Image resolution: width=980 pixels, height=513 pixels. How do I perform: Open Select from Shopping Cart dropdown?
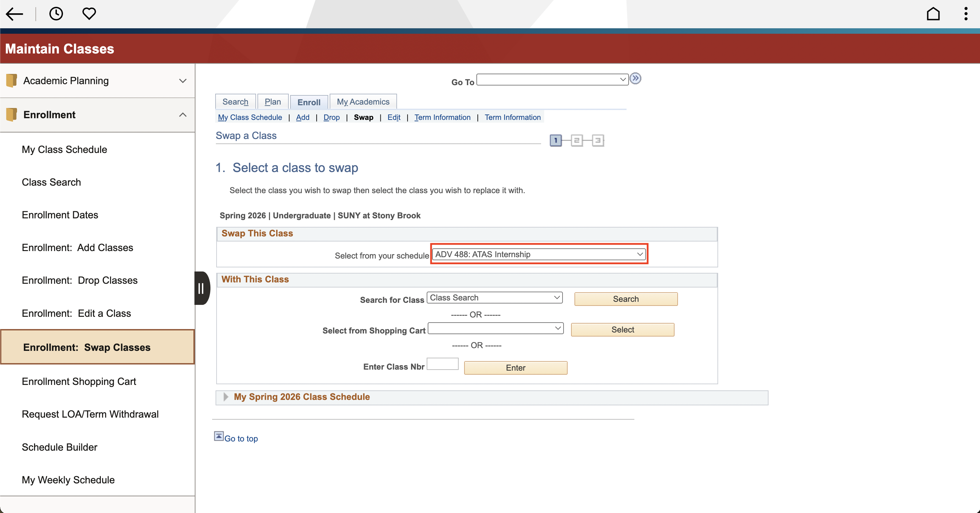click(x=495, y=328)
